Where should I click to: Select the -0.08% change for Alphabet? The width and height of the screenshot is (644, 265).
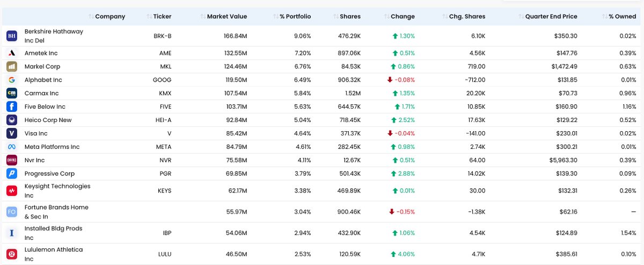(x=401, y=80)
